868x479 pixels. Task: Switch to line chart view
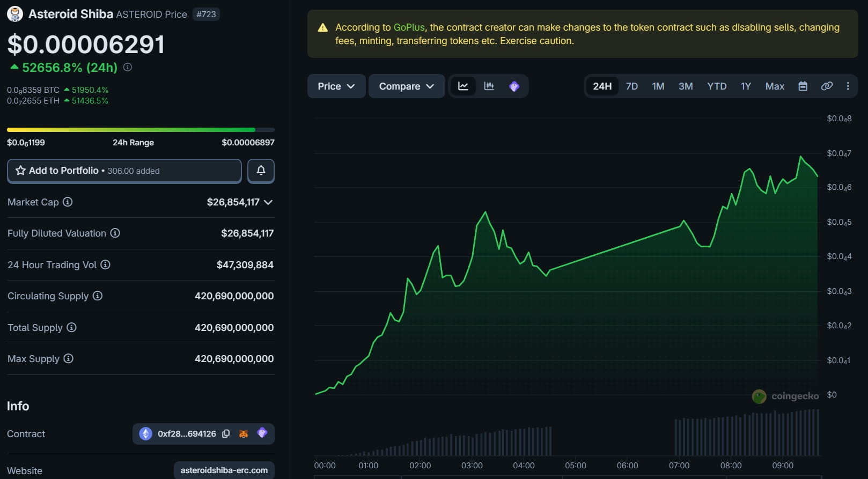(x=463, y=86)
